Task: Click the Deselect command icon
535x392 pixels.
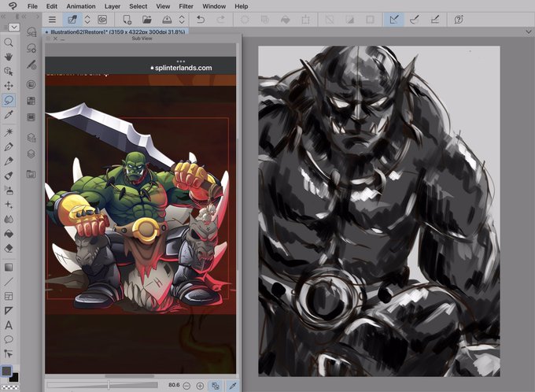Action: (330, 20)
